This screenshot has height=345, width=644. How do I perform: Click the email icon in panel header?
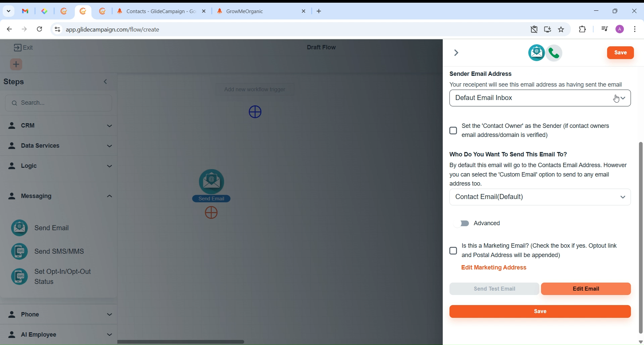[x=536, y=53]
